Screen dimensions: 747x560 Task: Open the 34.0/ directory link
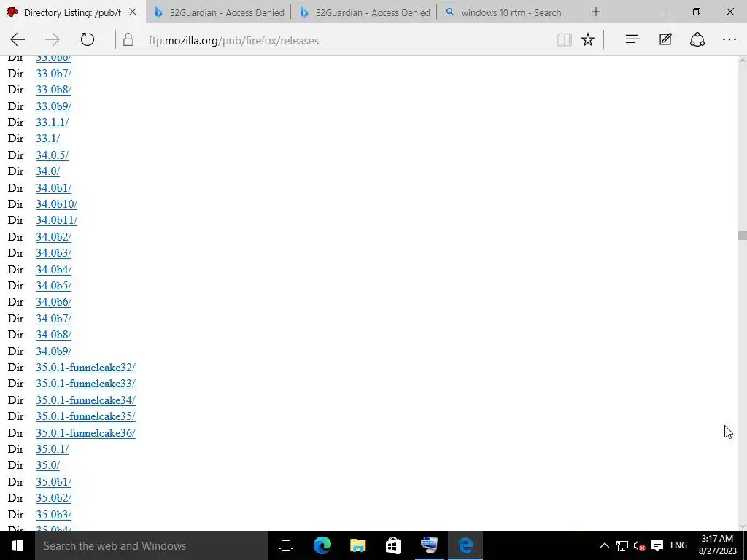[x=48, y=171]
